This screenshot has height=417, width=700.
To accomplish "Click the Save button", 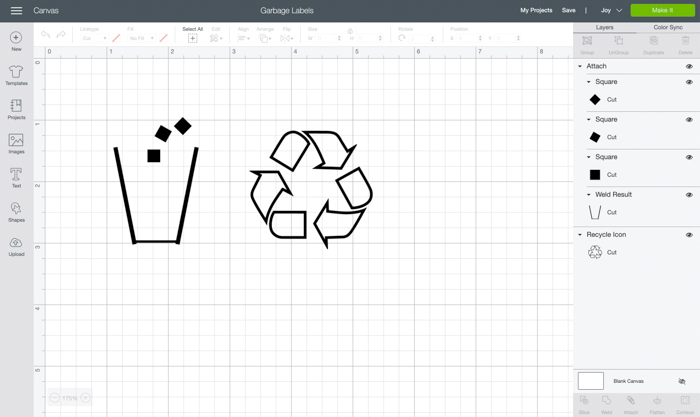I will click(568, 10).
